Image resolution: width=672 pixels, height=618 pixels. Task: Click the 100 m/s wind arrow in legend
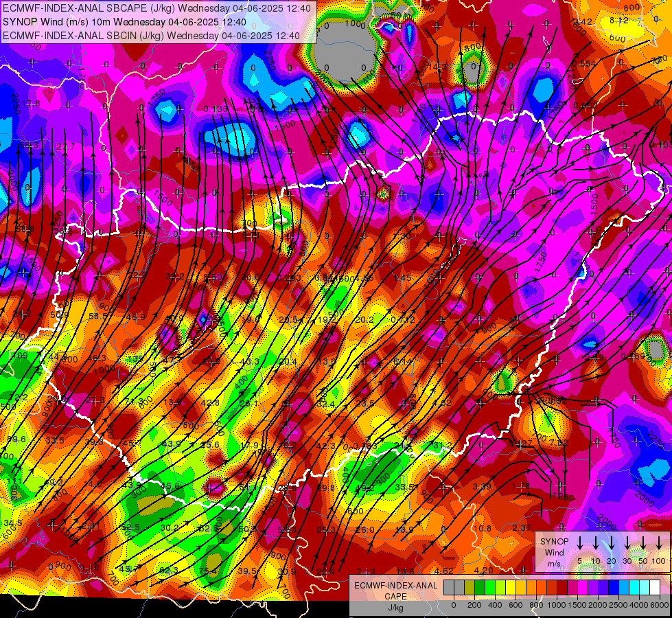click(x=659, y=542)
